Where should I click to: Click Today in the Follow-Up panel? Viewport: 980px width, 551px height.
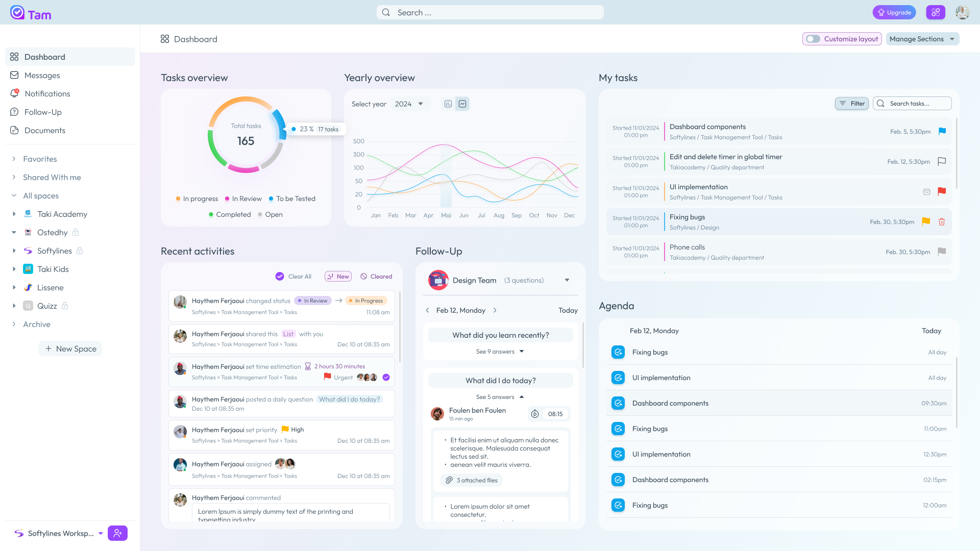click(x=568, y=310)
